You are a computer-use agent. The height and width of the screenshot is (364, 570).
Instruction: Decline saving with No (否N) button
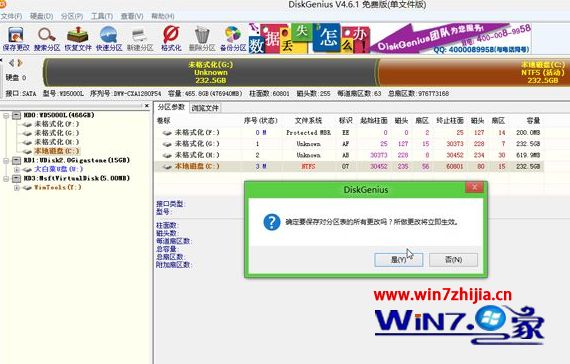(453, 260)
